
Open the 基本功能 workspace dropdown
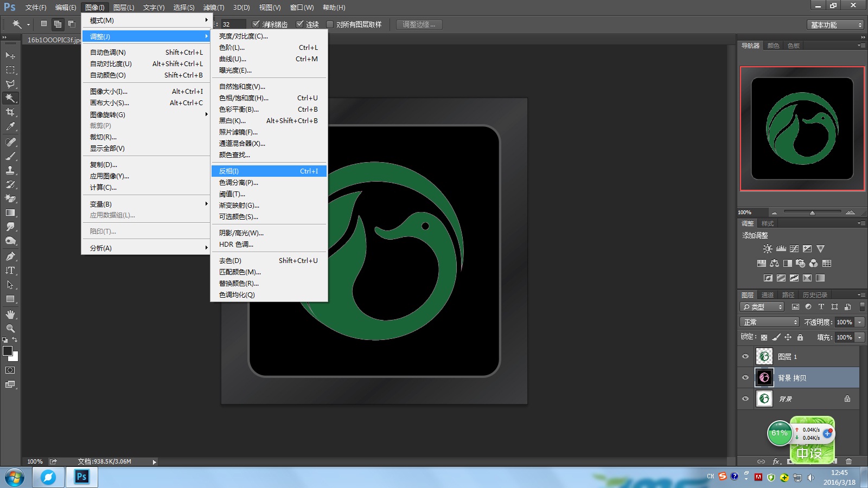click(x=835, y=25)
